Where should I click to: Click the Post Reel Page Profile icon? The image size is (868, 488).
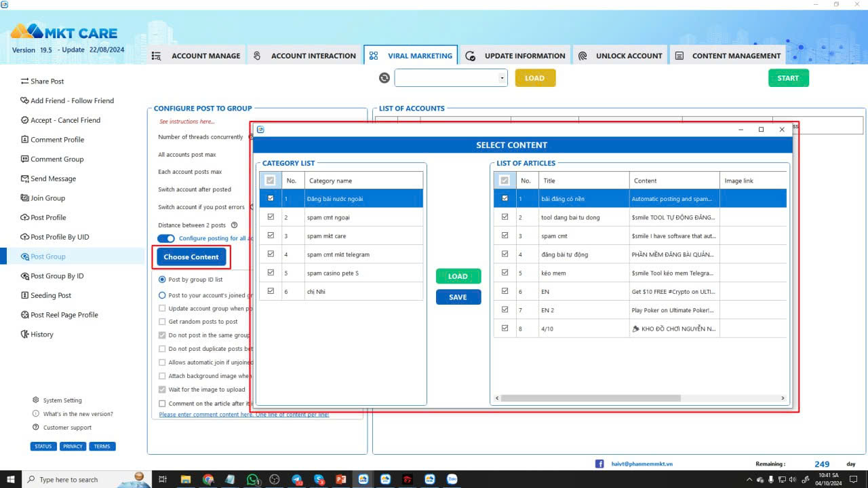pyautogui.click(x=24, y=315)
